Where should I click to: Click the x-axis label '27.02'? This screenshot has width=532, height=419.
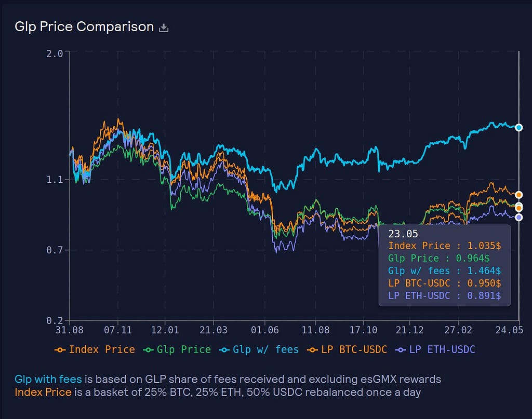(458, 330)
